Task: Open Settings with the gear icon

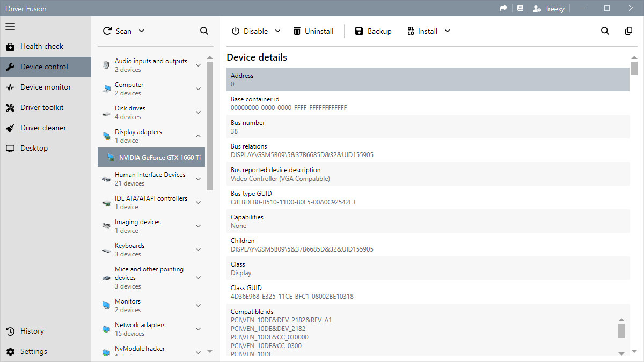Action: [10, 352]
